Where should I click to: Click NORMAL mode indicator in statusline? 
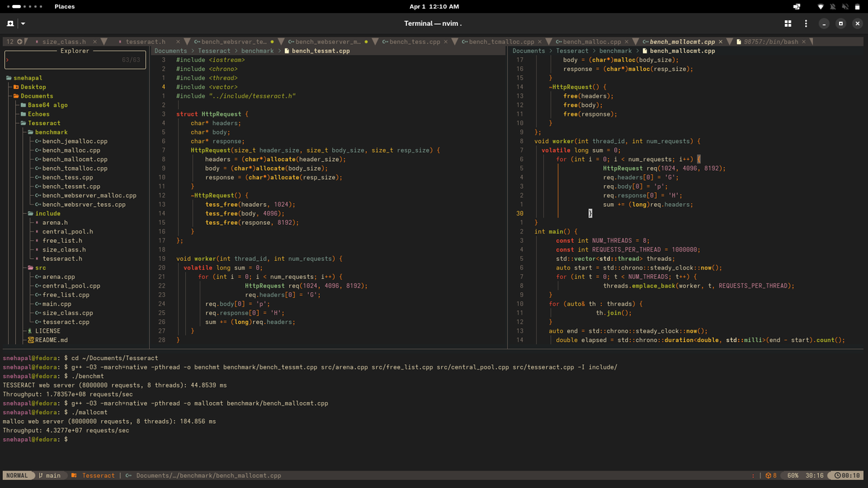[x=17, y=476]
